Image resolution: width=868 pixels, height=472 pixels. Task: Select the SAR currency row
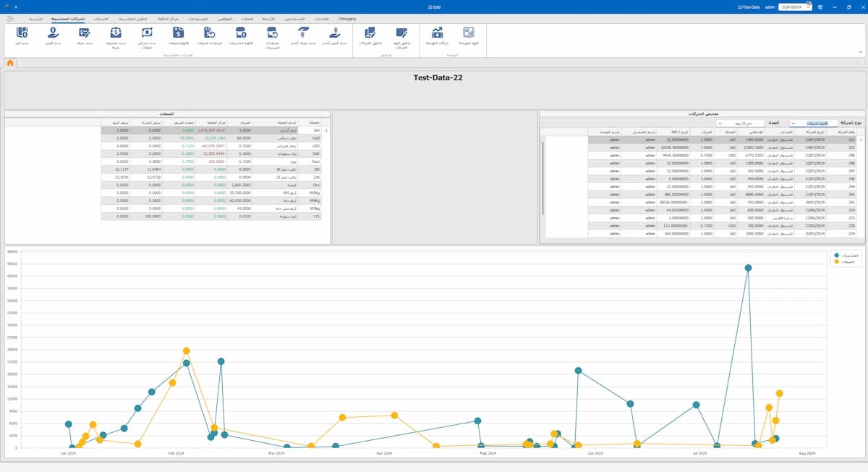point(212,153)
